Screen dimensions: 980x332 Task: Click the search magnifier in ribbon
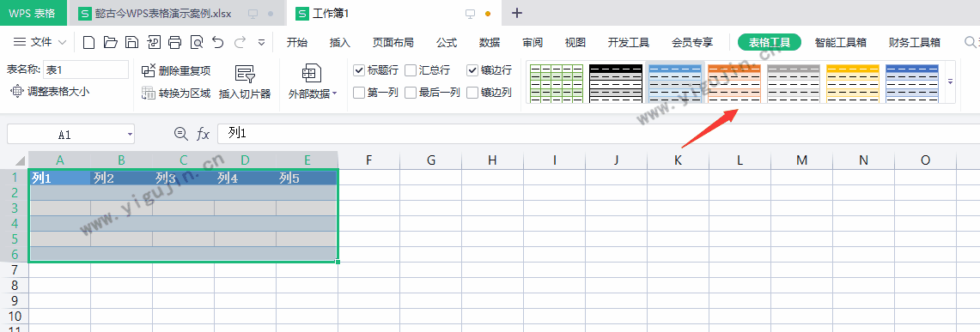coord(971,42)
